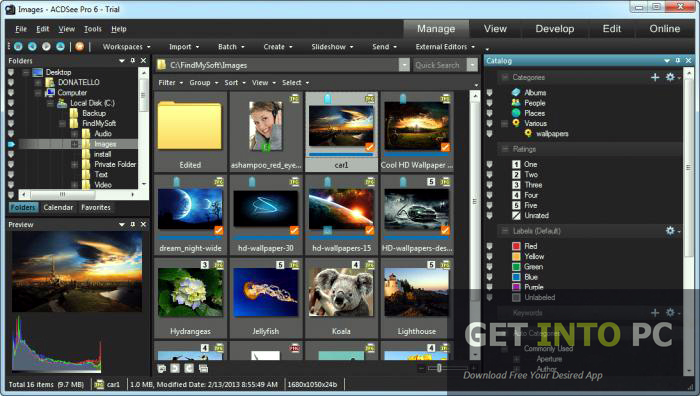The width and height of the screenshot is (700, 396).
Task: Click the People category icon
Action: tap(516, 103)
